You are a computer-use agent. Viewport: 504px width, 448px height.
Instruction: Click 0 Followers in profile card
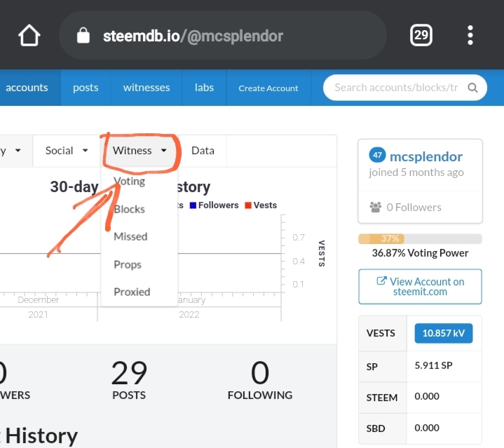(414, 208)
